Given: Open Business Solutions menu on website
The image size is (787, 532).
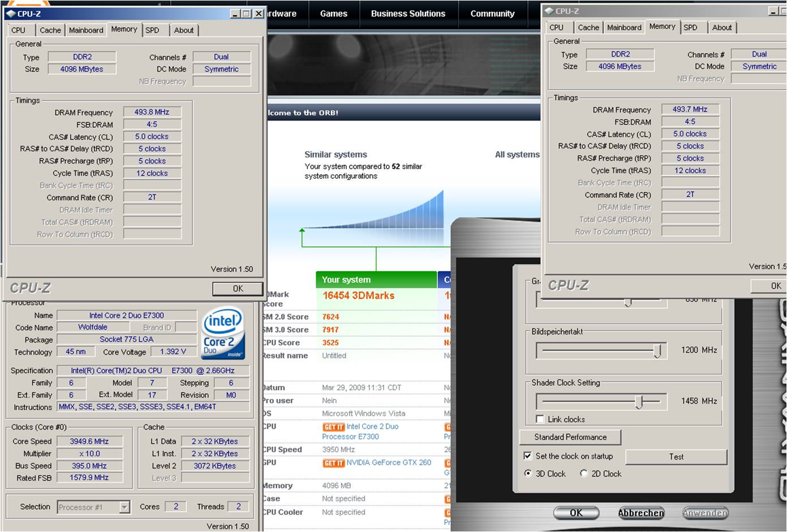Looking at the screenshot, I should (408, 14).
